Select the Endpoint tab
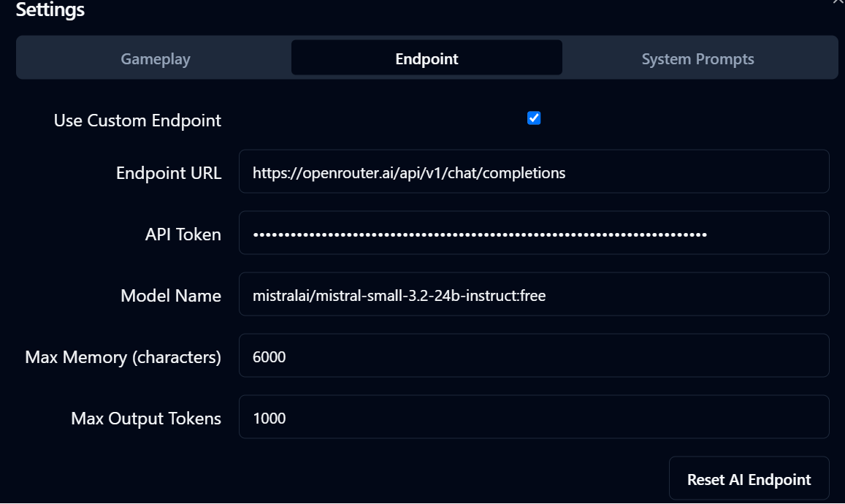 427,59
